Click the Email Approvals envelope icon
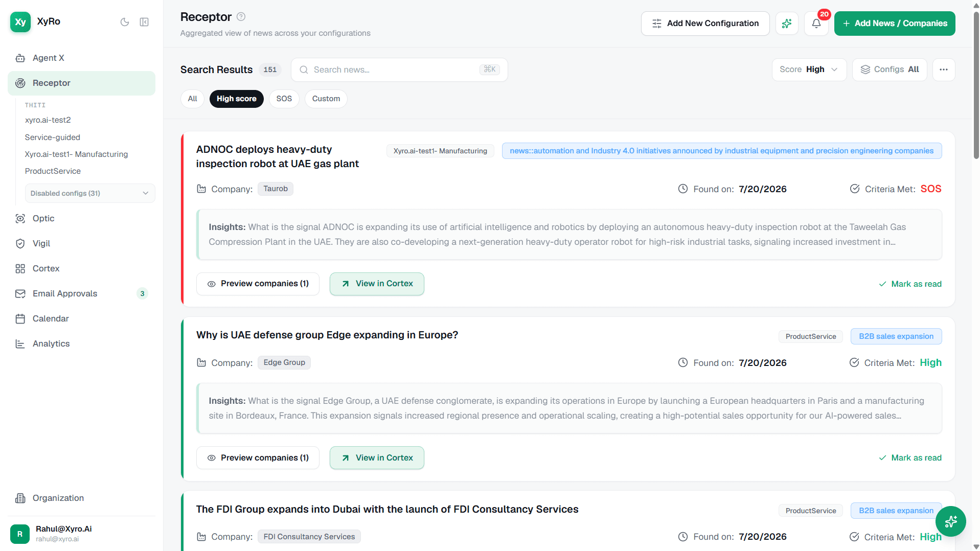 click(x=20, y=293)
